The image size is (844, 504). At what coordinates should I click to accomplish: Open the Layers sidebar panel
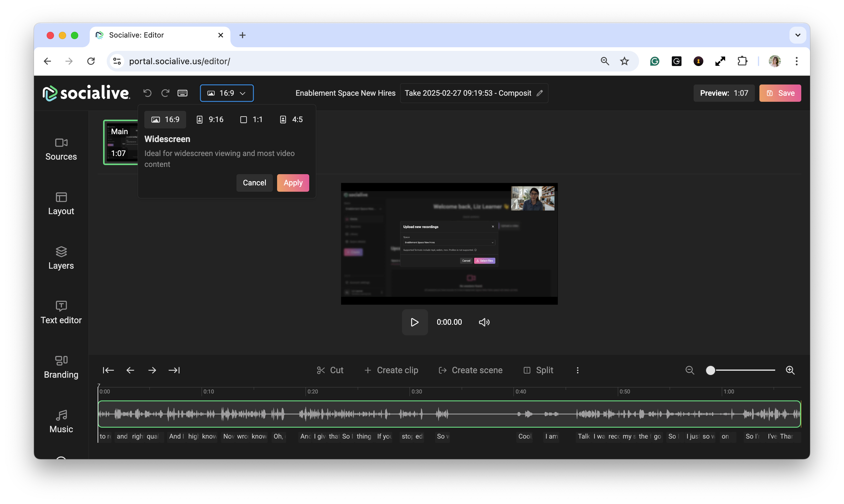point(61,258)
